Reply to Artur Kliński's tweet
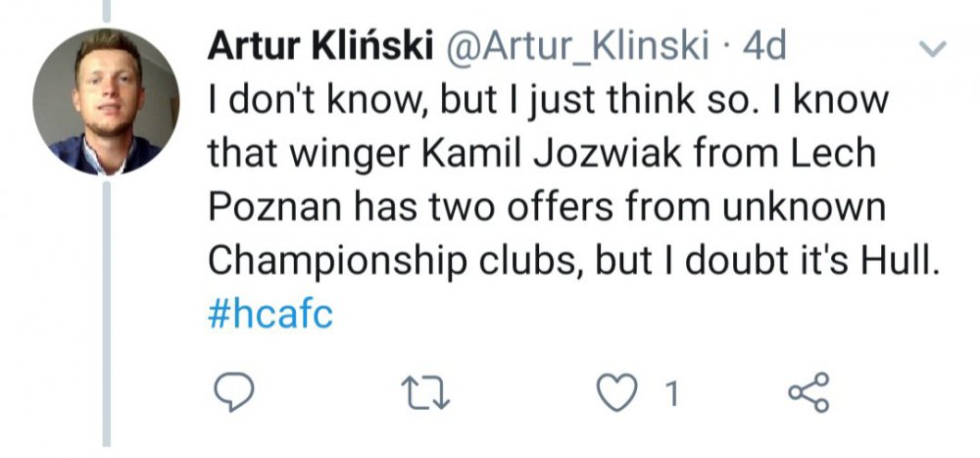The height and width of the screenshot is (458, 980). pyautogui.click(x=234, y=393)
